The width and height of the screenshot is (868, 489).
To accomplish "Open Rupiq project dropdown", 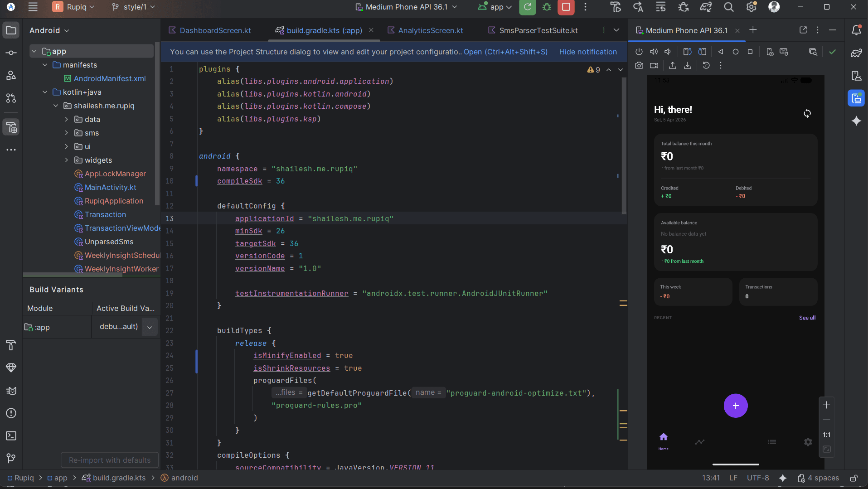I will tap(73, 7).
